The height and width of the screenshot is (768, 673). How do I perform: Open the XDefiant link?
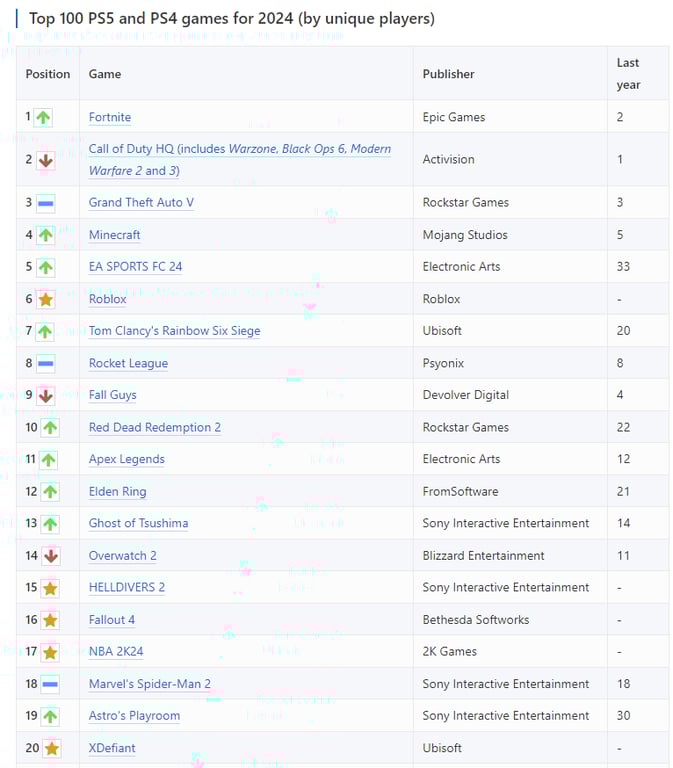tap(112, 748)
